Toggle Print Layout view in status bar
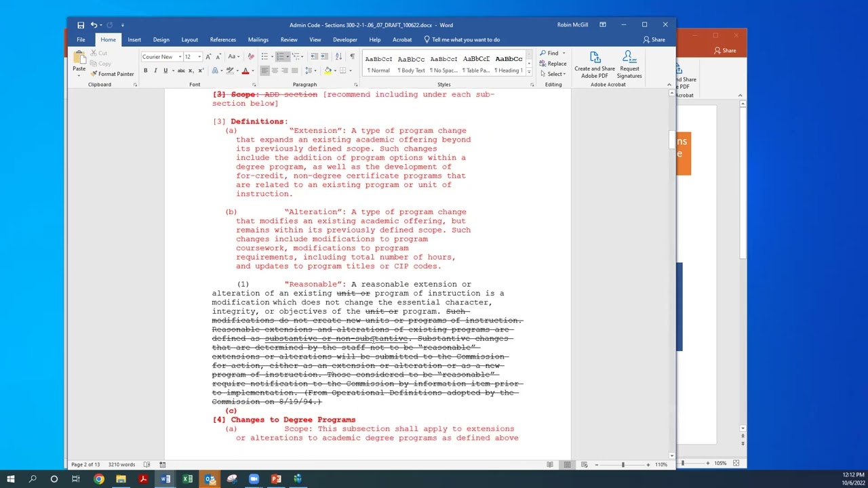The width and height of the screenshot is (868, 488). point(567,464)
